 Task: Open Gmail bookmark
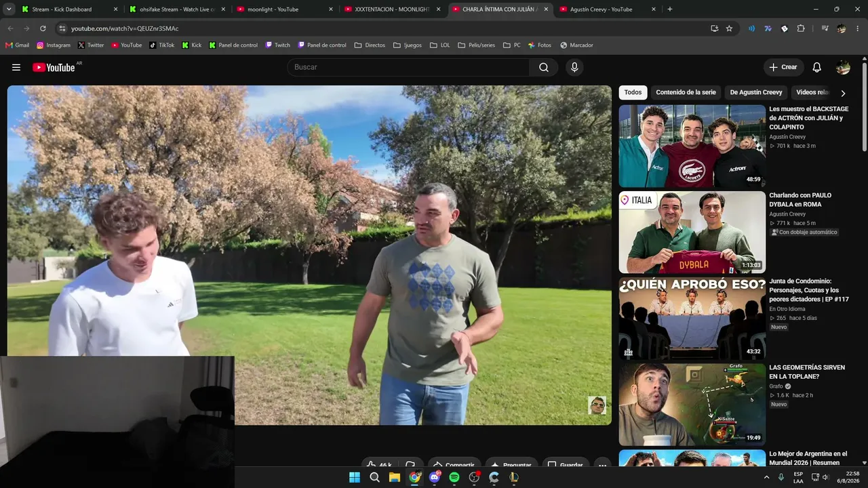click(x=17, y=45)
